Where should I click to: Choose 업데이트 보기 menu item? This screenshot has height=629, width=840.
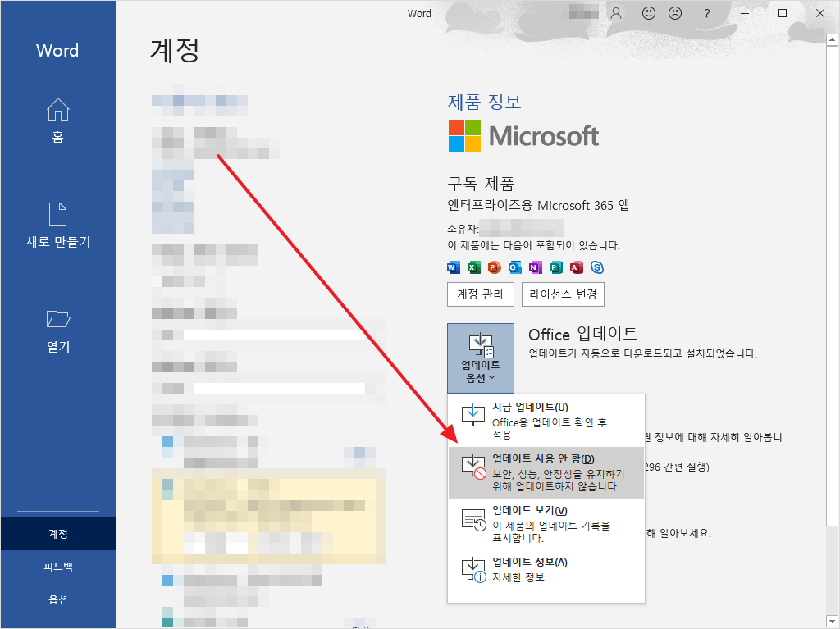pyautogui.click(x=546, y=524)
